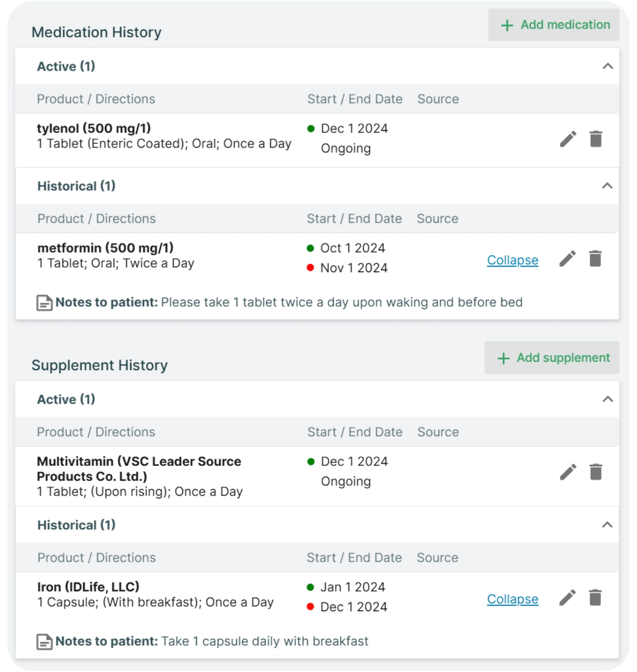Collapse the Iron notes via Collapse link
This screenshot has height=672, width=637.
(512, 599)
